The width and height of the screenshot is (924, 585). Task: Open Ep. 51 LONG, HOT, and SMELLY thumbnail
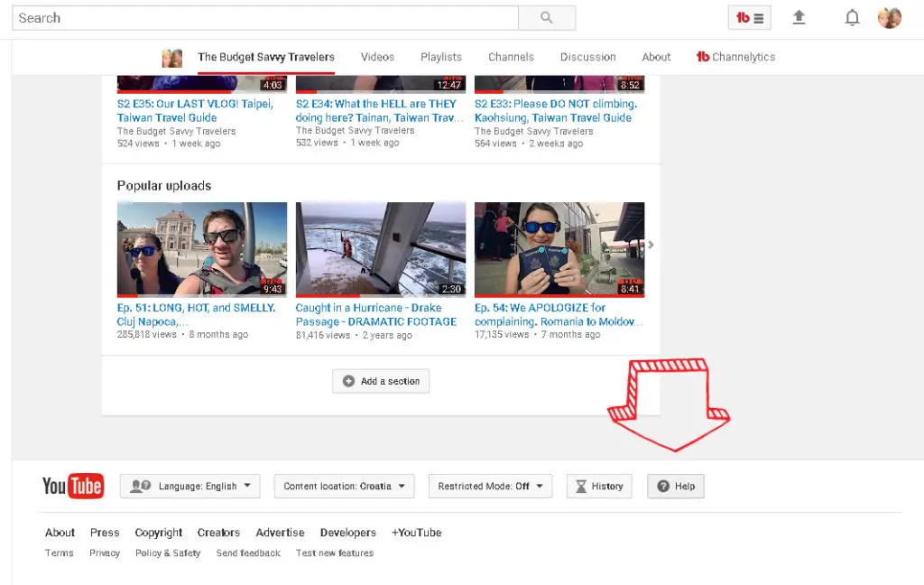[x=202, y=249]
